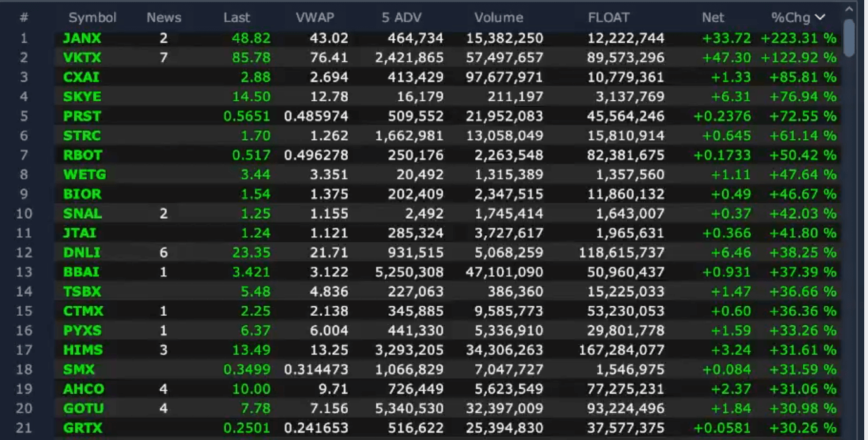Click RBOT net change +0.1733
The image size is (868, 440).
coord(722,155)
